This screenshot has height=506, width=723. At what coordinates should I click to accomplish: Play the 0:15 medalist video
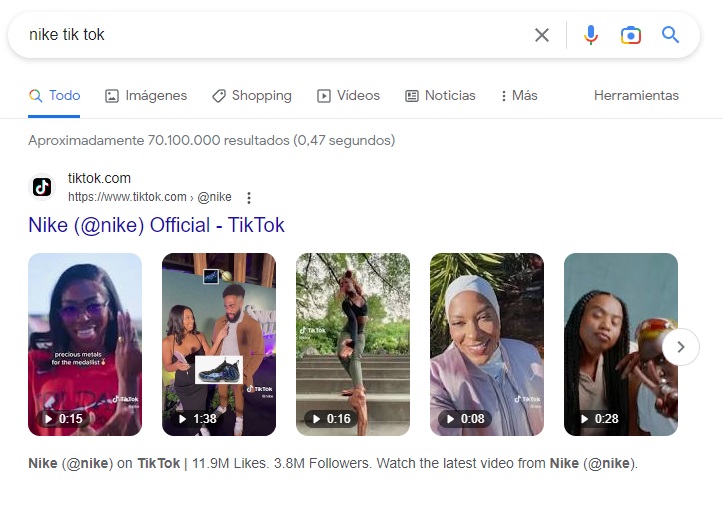click(85, 344)
